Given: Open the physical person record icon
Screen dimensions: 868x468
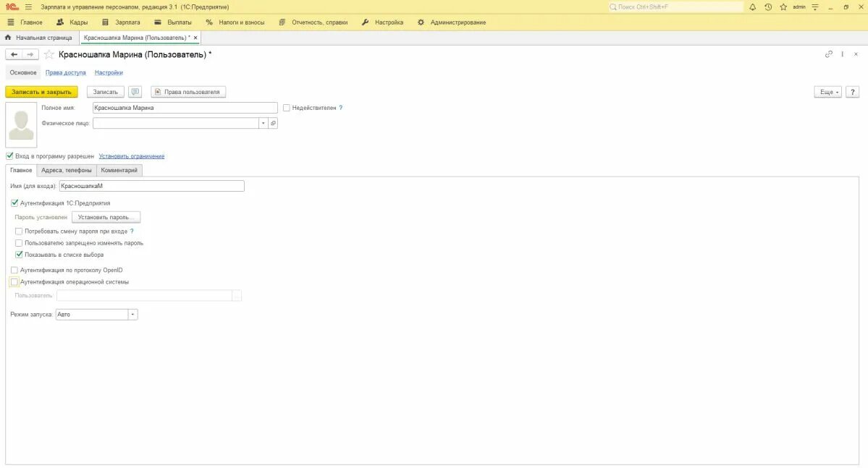Looking at the screenshot, I should click(x=273, y=124).
